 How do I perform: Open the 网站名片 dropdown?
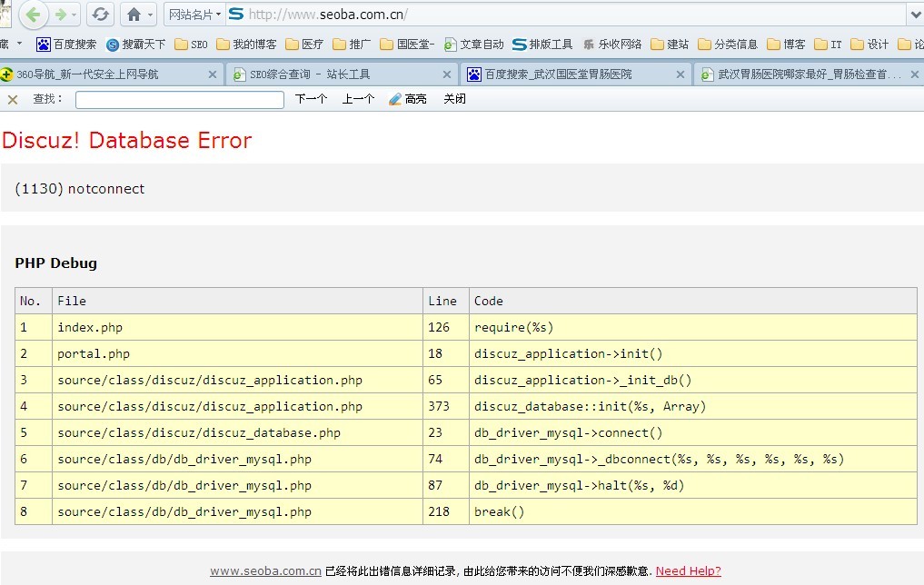[x=195, y=15]
